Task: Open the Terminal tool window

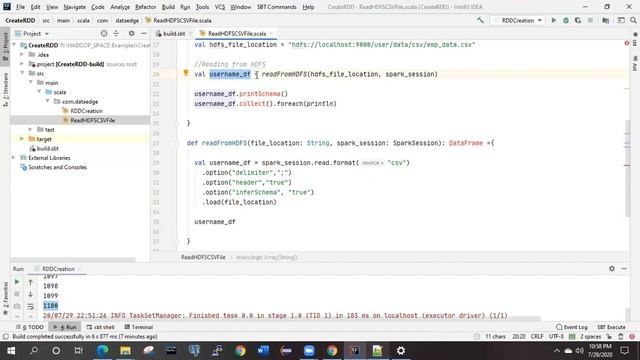Action: pos(138,327)
